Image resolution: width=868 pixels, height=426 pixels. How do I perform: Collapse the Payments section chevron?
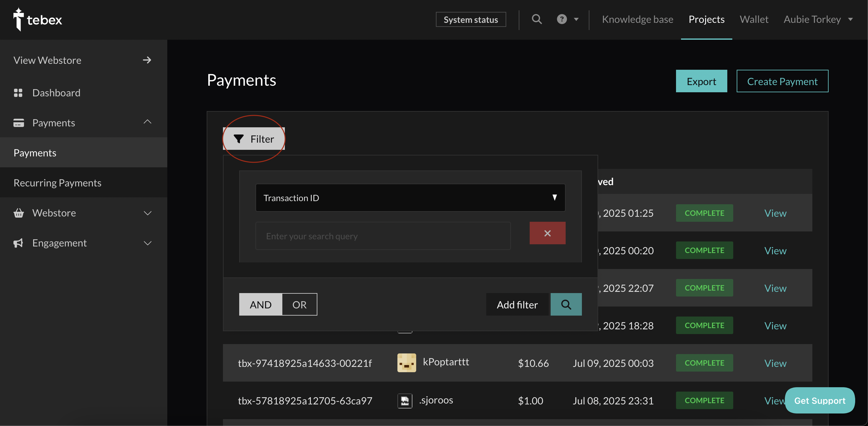click(x=147, y=122)
